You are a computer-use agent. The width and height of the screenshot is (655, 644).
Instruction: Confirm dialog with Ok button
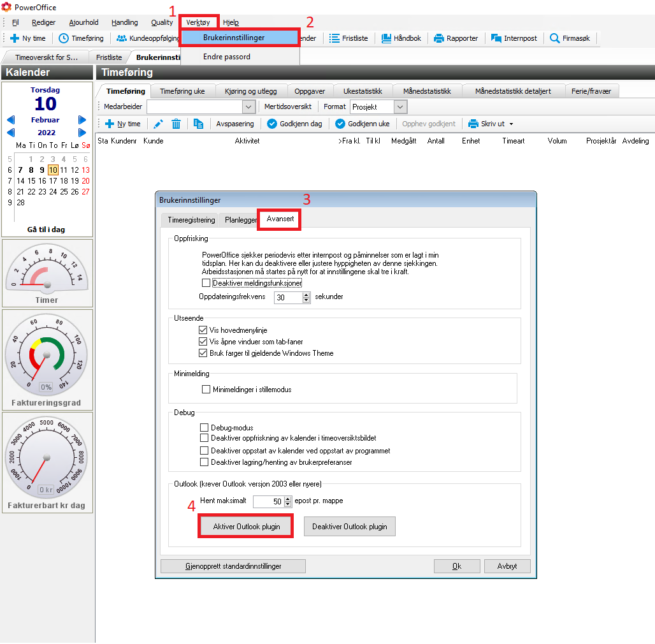457,566
